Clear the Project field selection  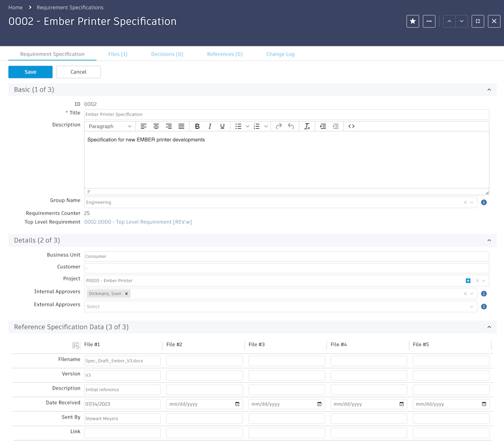pyautogui.click(x=478, y=281)
